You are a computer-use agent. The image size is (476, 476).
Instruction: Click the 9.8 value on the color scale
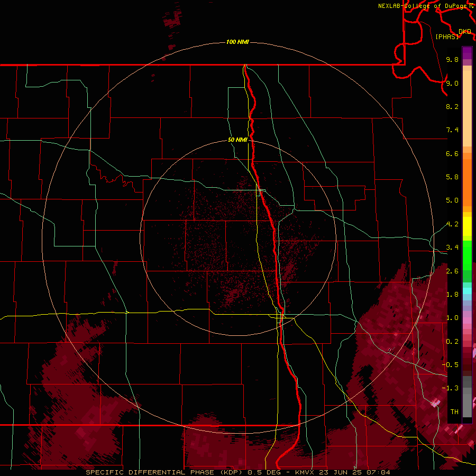click(x=452, y=59)
